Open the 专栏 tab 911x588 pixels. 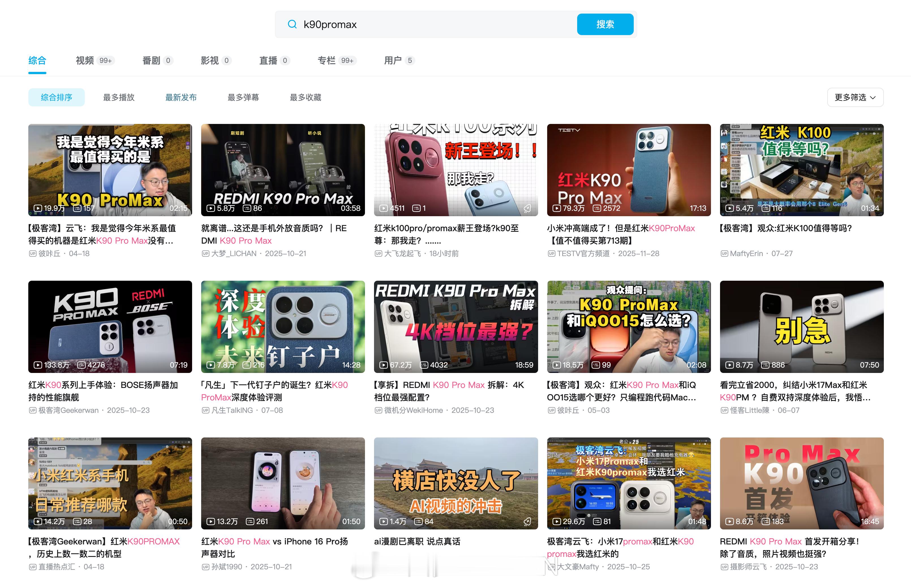337,60
